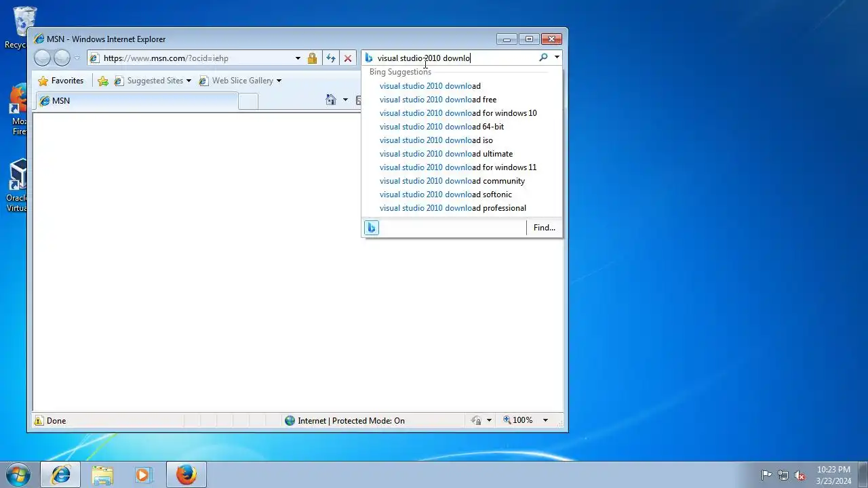Expand the Suggested Sites dropdown arrow
The height and width of the screenshot is (488, 868).
[x=189, y=81]
